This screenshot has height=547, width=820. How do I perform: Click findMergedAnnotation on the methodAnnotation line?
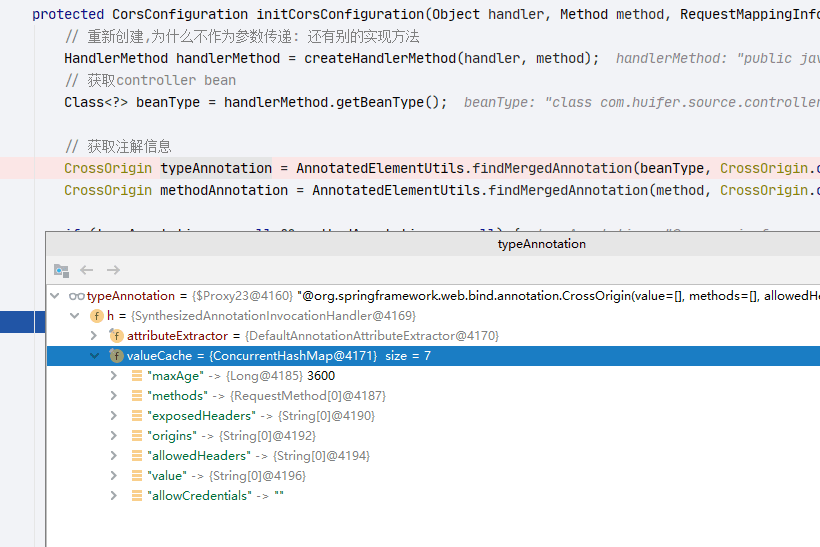(x=567, y=190)
